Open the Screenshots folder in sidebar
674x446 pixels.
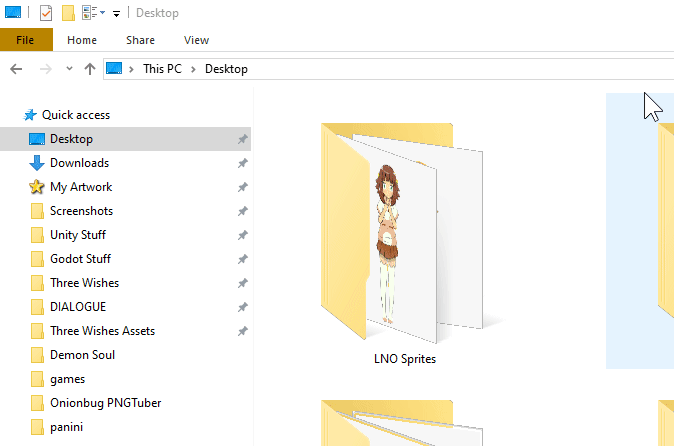pos(81,211)
